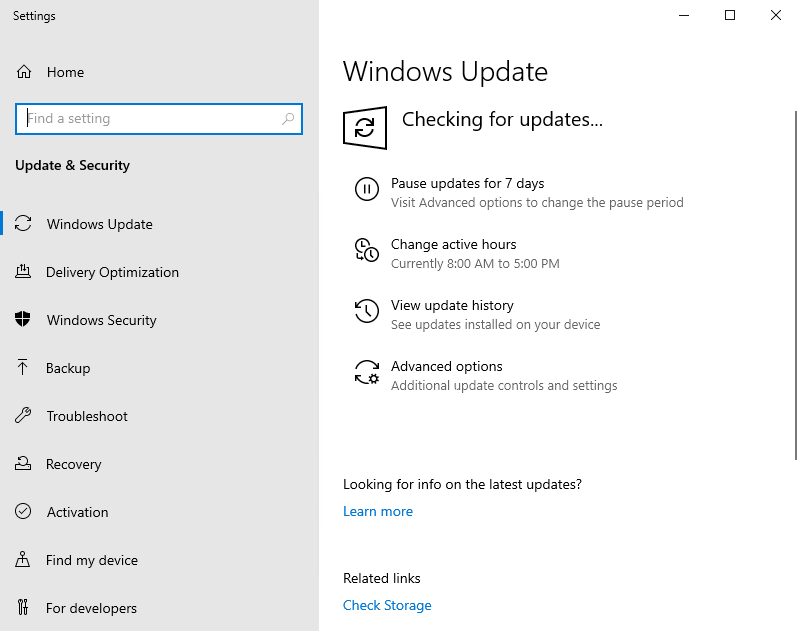The height and width of the screenshot is (631, 798).
Task: Open Change active hours
Action: click(453, 244)
